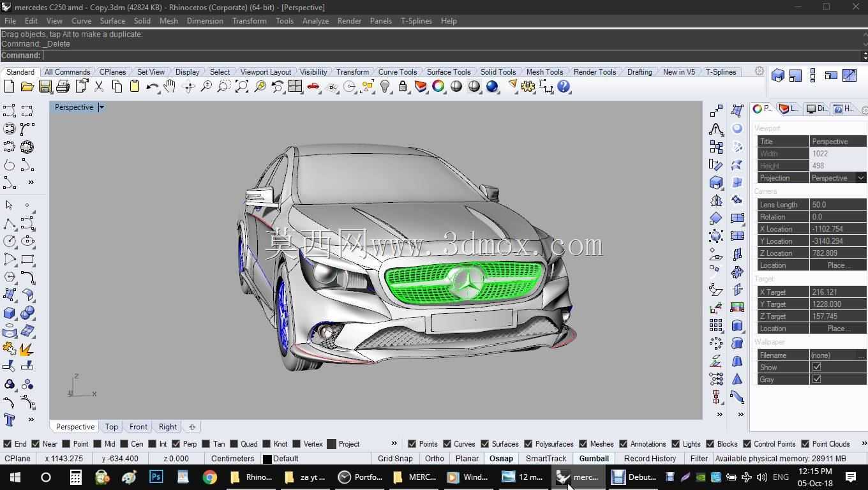Click the Join puzzle-piece icon
868x490 pixels.
[10, 348]
